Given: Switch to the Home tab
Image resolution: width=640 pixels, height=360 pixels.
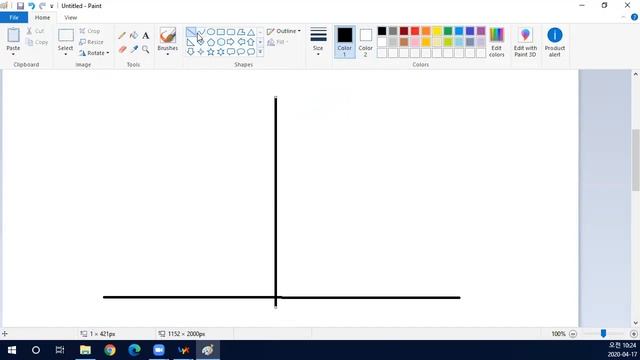Looking at the screenshot, I should coord(42,18).
